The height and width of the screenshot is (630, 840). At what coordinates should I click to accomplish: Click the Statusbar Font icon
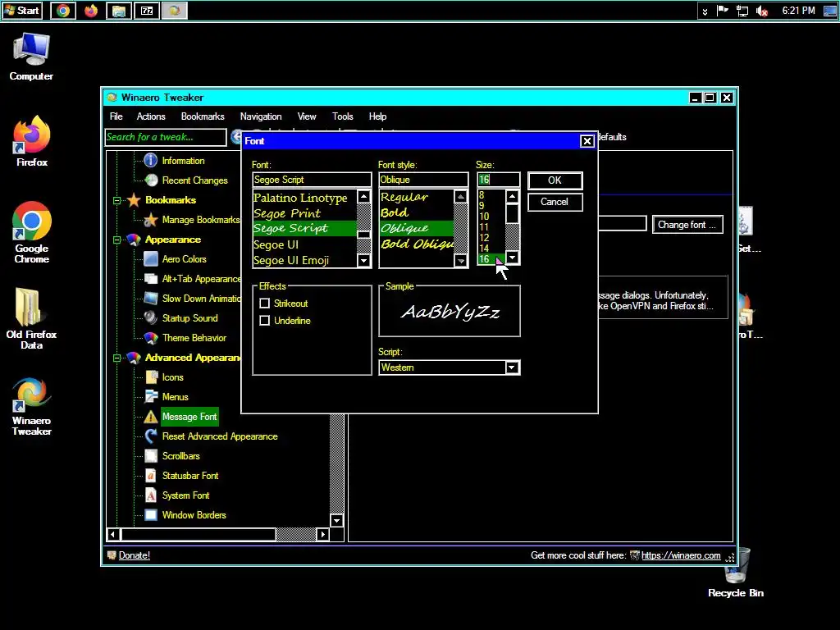pyautogui.click(x=152, y=475)
